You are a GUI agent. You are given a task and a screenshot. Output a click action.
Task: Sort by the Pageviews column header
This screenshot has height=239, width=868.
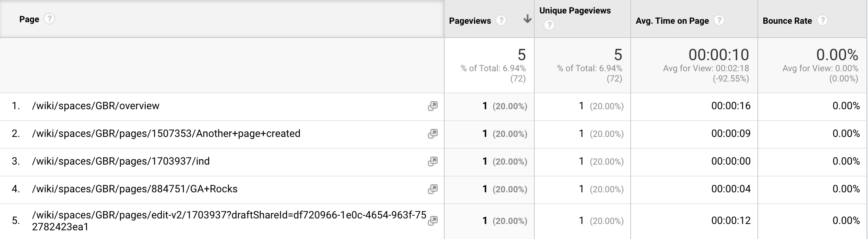[x=470, y=21]
